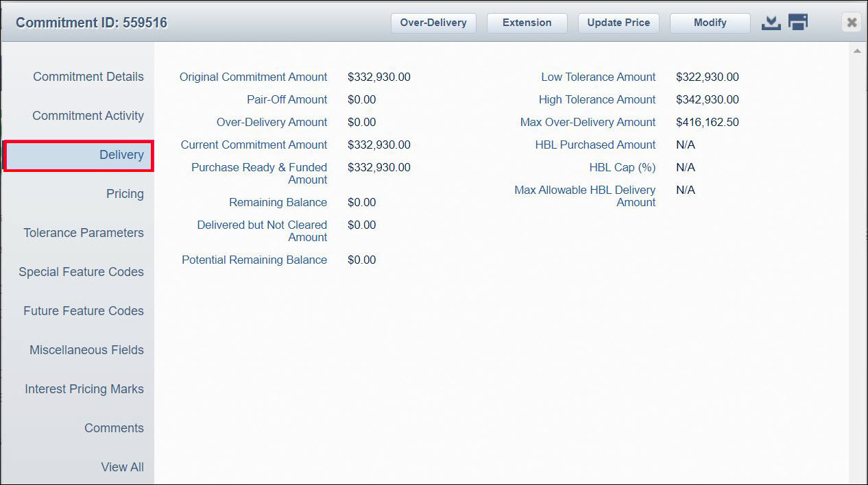Switch to Commitment Details
868x485 pixels.
(88, 77)
